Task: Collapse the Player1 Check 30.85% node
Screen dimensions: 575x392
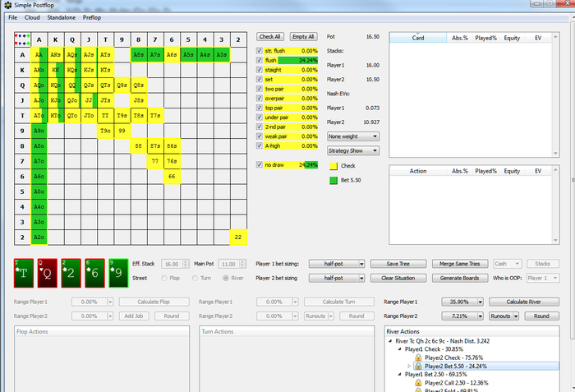Action: point(400,349)
